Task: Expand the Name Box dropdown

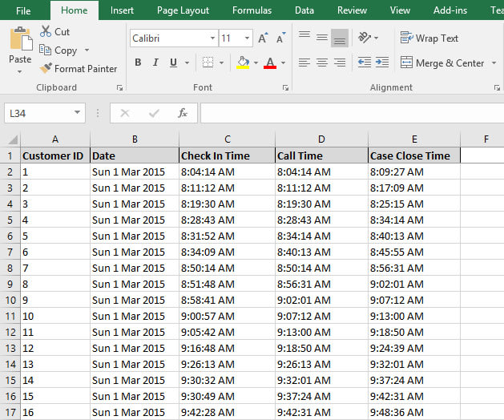Action: pos(77,112)
